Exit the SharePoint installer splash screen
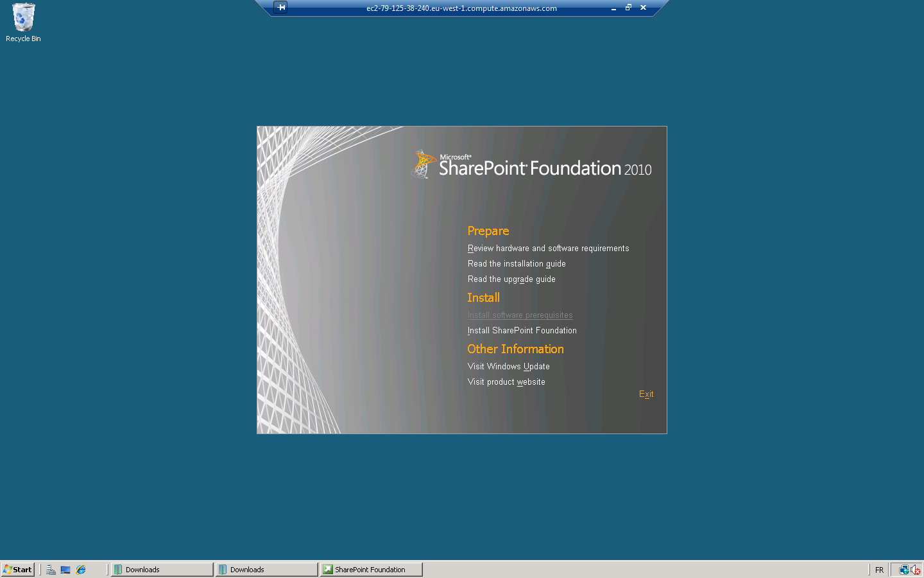Viewport: 924px width, 578px height. [x=646, y=394]
